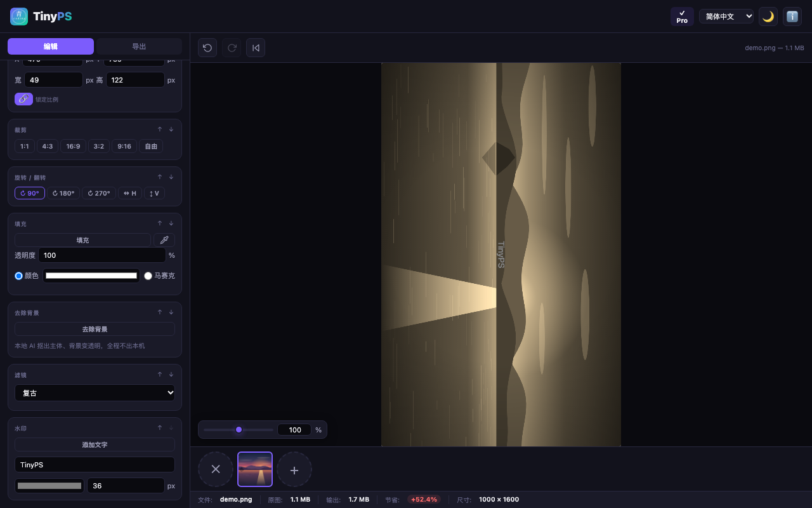Switch to the 导出 tab
Image resolution: width=812 pixels, height=508 pixels.
coord(139,46)
